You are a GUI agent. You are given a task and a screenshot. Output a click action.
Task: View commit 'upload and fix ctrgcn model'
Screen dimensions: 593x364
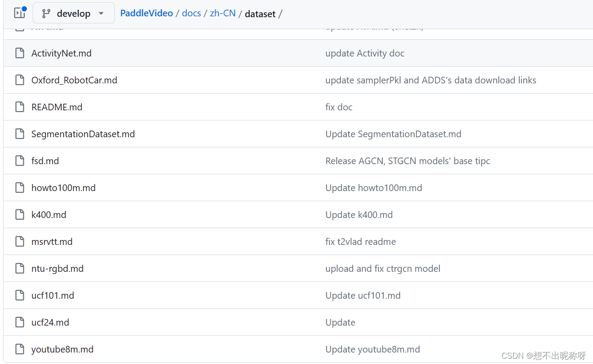[x=383, y=269]
